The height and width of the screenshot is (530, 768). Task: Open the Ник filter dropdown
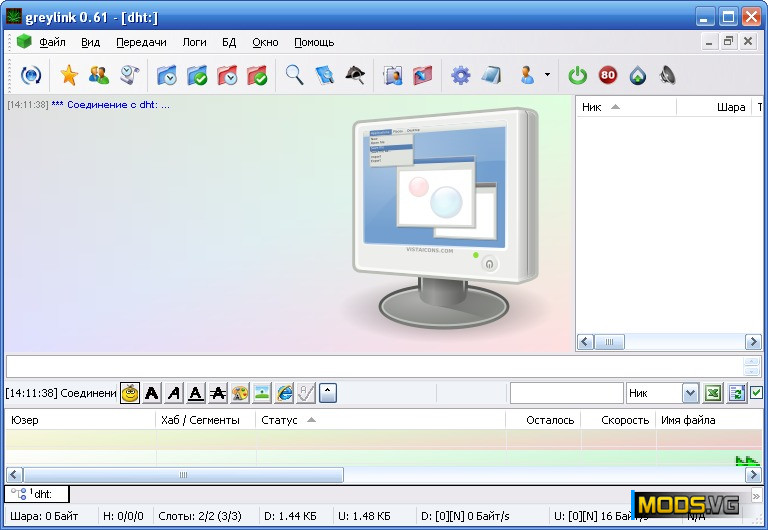[690, 393]
